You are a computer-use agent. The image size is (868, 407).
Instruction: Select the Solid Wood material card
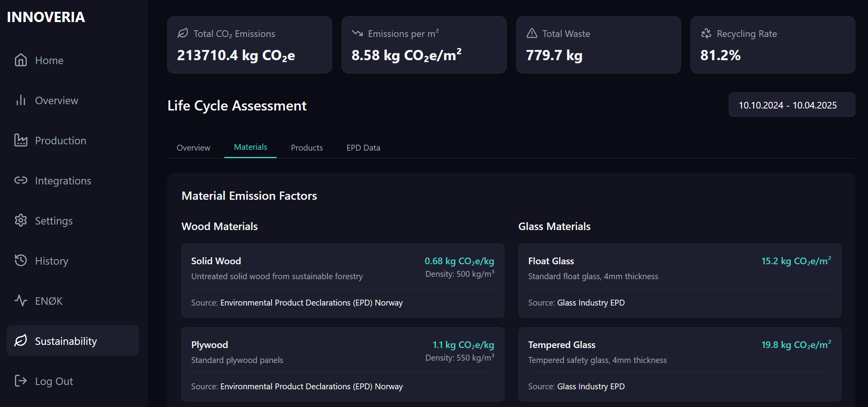pos(343,280)
